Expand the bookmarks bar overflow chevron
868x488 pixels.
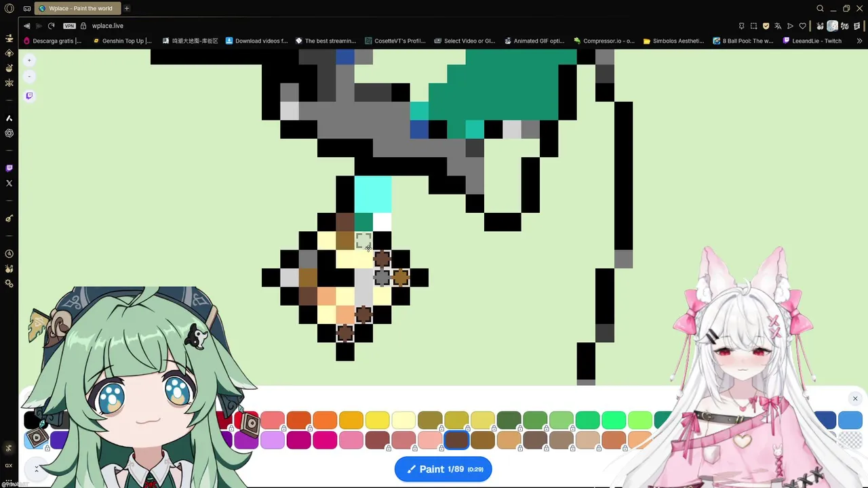pyautogui.click(x=859, y=41)
